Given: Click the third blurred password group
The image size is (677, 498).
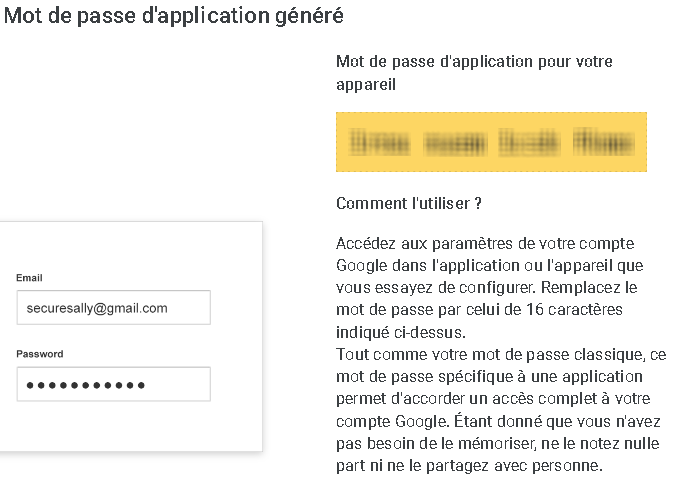Looking at the screenshot, I should click(529, 143).
